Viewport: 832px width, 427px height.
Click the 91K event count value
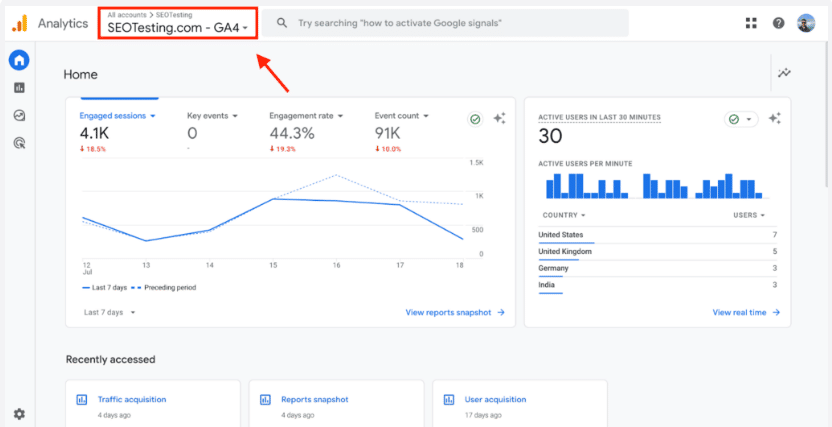(x=387, y=134)
